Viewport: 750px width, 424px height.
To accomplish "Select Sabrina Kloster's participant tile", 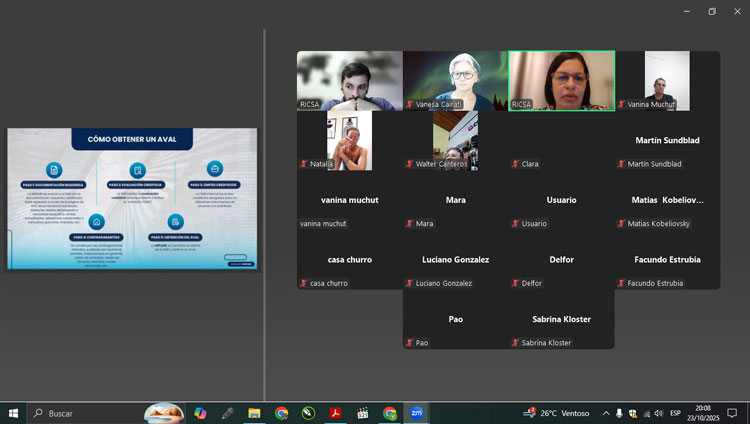I will (x=561, y=320).
